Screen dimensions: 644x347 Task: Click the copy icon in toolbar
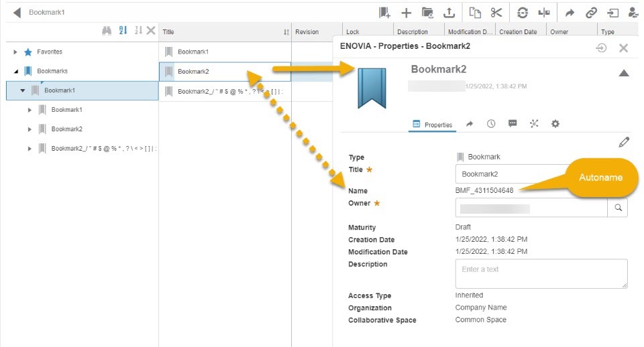475,13
